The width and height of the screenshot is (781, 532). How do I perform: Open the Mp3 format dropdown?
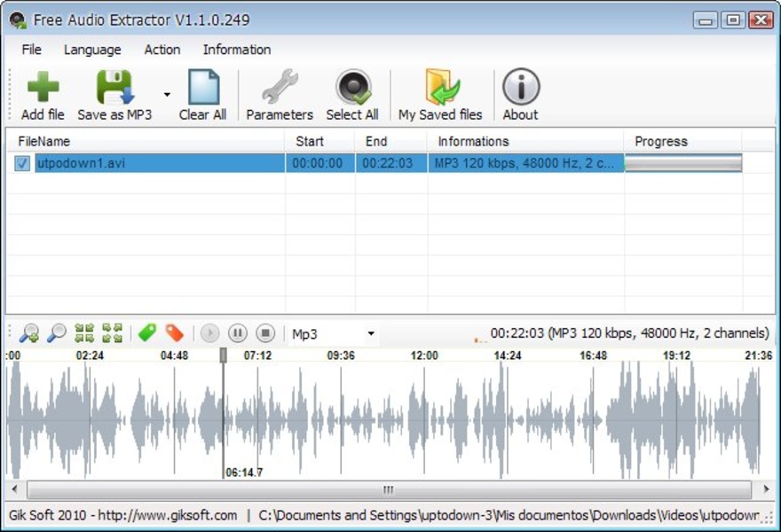(x=370, y=334)
